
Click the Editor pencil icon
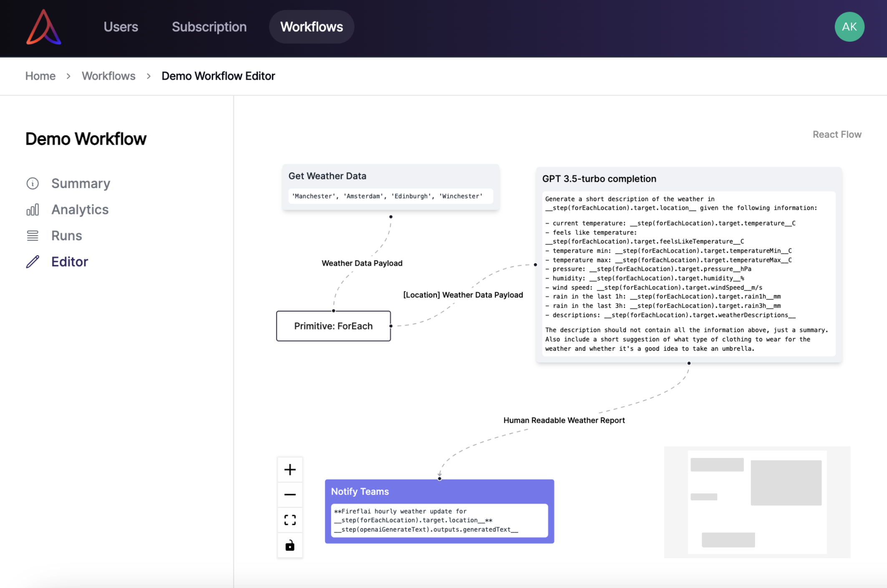pyautogui.click(x=33, y=262)
